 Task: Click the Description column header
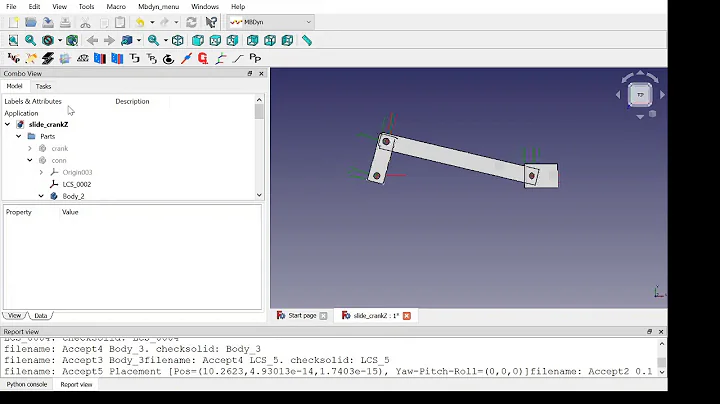[x=132, y=101]
